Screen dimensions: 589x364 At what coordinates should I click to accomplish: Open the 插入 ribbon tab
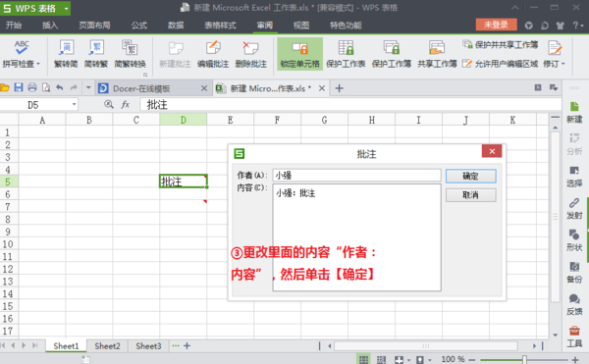(50, 26)
